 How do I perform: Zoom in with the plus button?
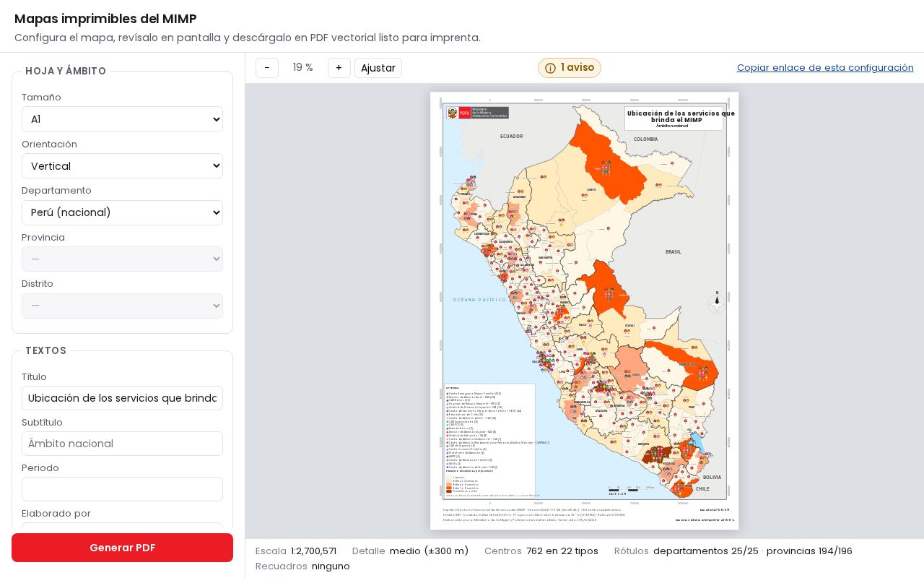tap(339, 68)
